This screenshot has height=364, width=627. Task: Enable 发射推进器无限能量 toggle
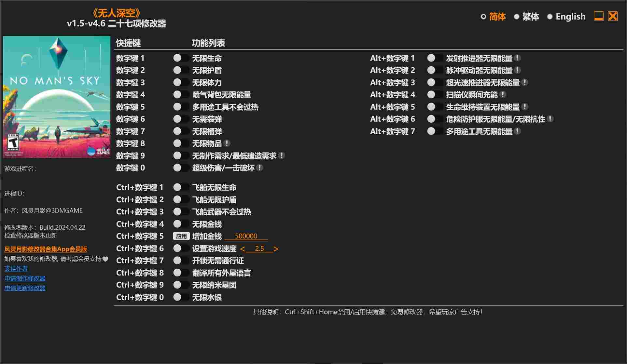tap(435, 58)
